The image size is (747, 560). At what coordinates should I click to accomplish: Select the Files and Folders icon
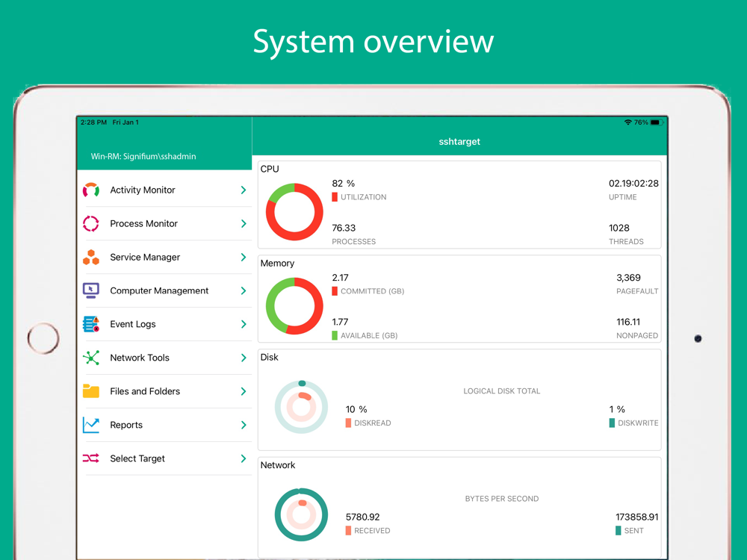click(91, 391)
